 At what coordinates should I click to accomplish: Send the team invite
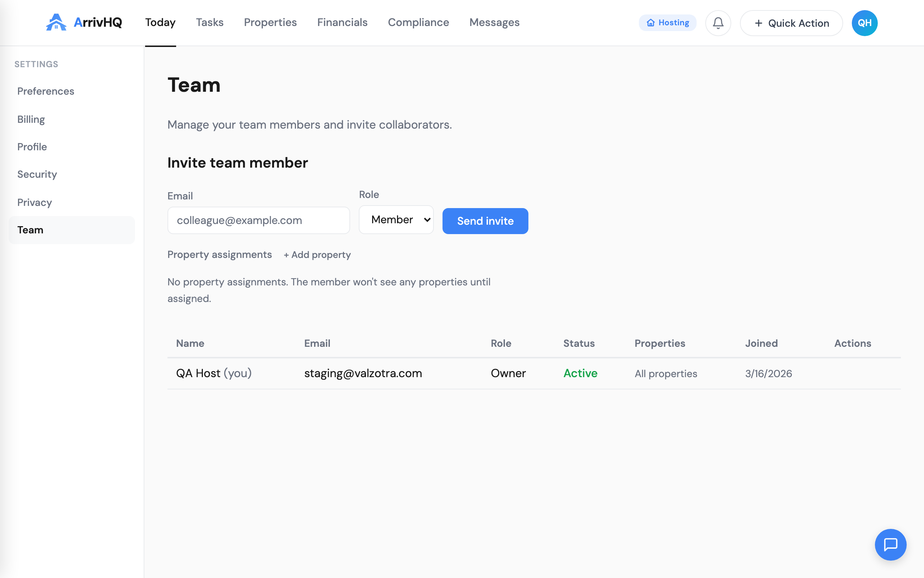485,221
